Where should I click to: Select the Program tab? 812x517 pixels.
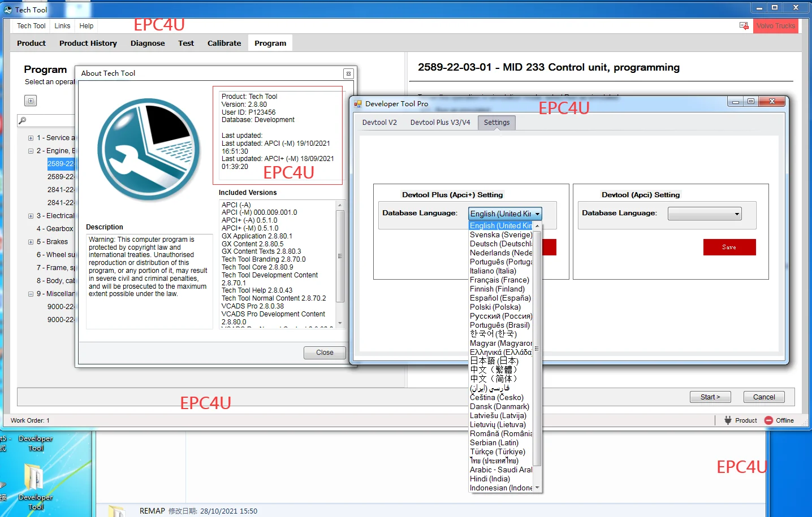point(270,43)
